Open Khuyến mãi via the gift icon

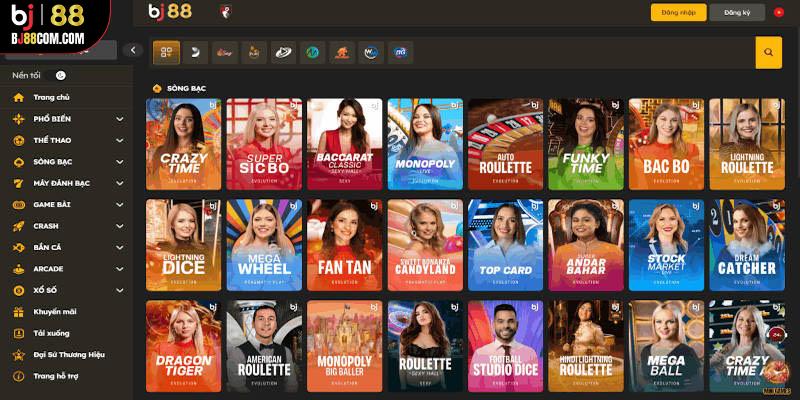tap(19, 312)
